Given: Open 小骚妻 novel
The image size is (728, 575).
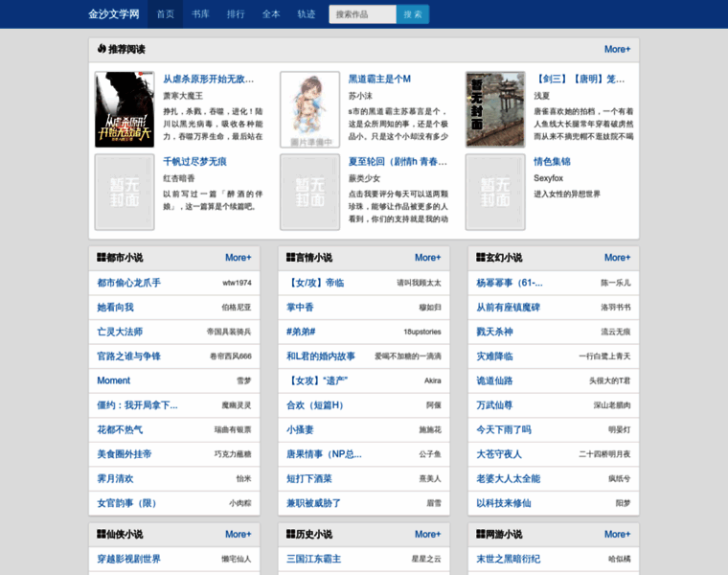Looking at the screenshot, I should [x=300, y=429].
